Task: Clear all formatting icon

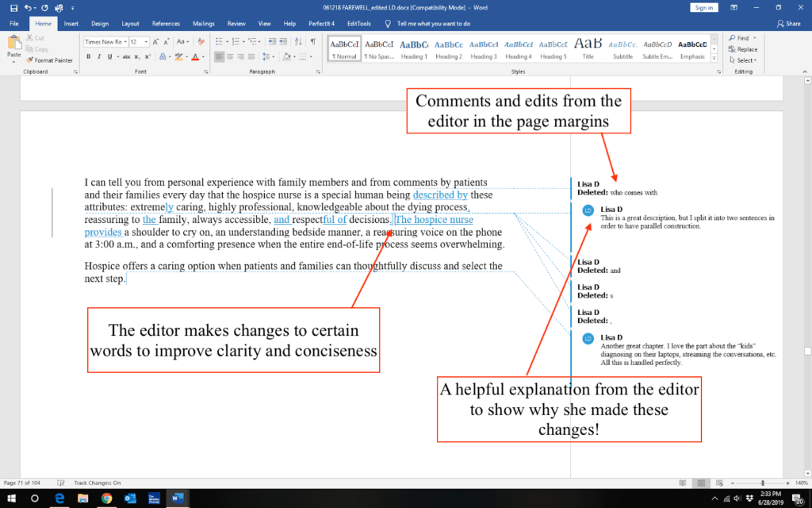Action: (201, 41)
